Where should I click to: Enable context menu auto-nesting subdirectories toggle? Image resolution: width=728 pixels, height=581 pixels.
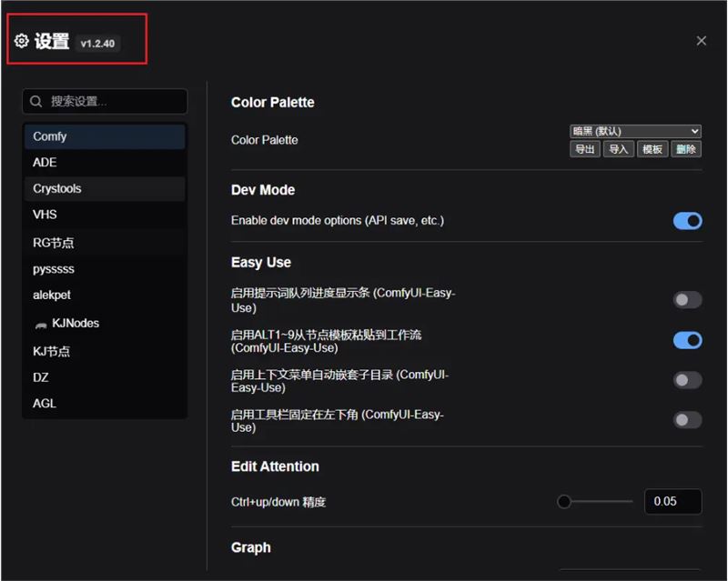(x=688, y=381)
